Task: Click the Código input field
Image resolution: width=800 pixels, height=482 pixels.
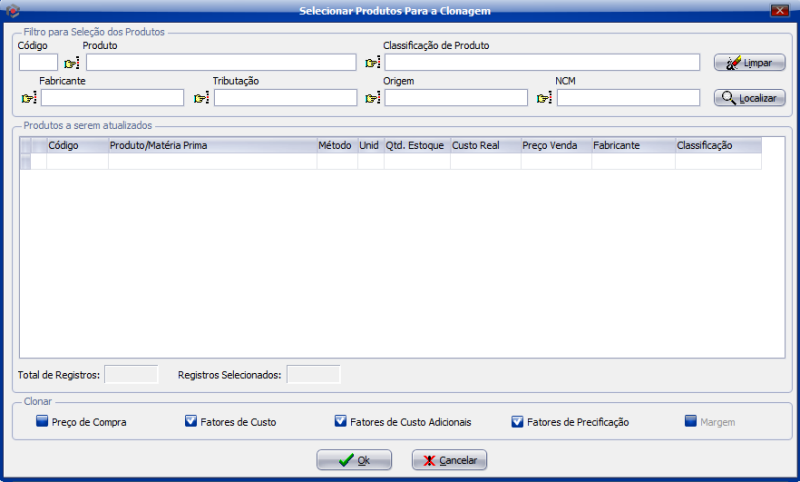Action: coord(38,63)
